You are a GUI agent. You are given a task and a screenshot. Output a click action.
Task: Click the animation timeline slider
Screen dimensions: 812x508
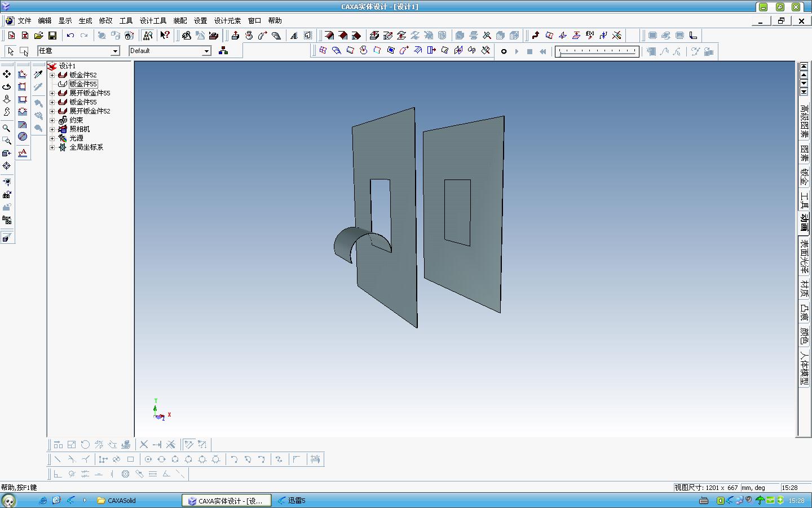coord(597,51)
